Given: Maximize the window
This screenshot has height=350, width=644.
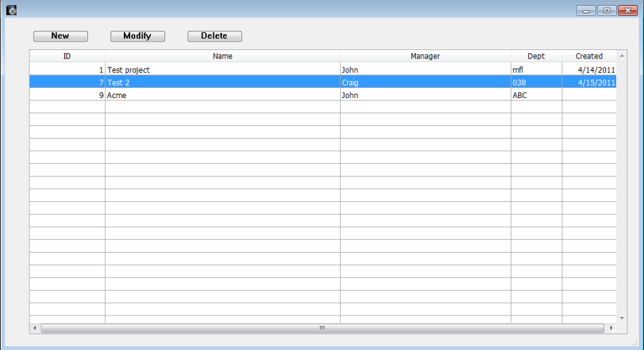Looking at the screenshot, I should click(607, 11).
